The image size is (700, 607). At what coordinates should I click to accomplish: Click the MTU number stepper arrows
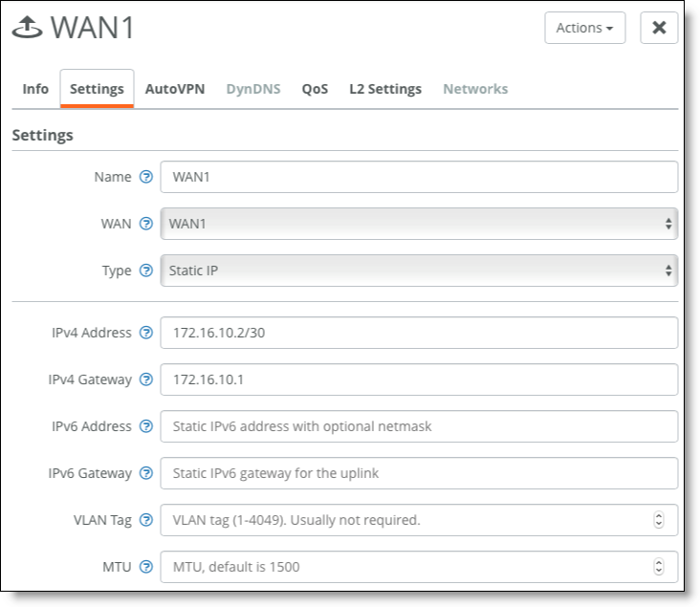click(x=659, y=567)
